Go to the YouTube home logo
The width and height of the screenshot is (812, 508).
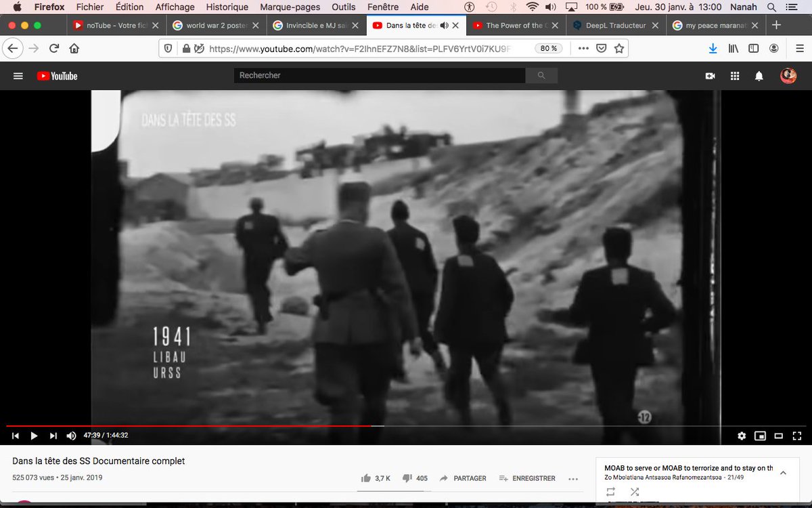pyautogui.click(x=58, y=76)
